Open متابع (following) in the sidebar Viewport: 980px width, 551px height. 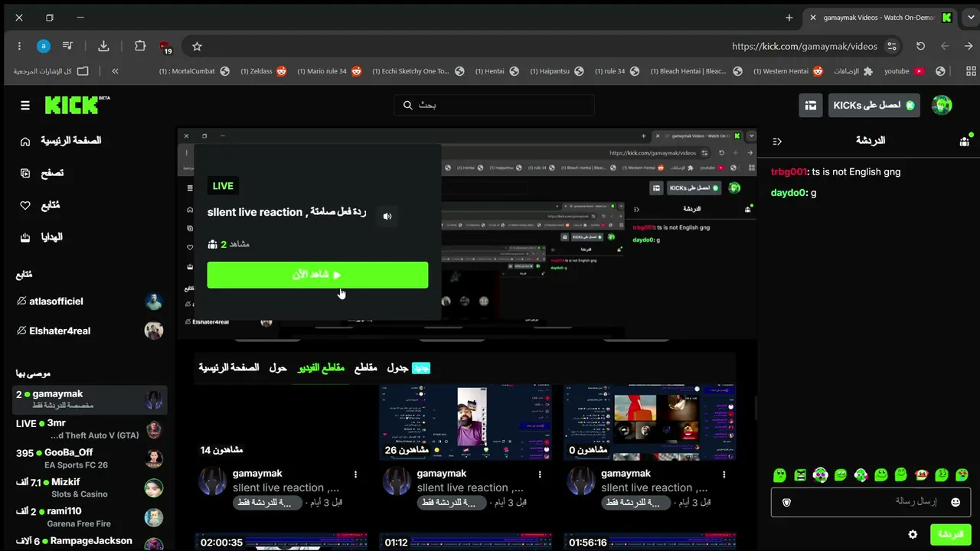(x=40, y=205)
